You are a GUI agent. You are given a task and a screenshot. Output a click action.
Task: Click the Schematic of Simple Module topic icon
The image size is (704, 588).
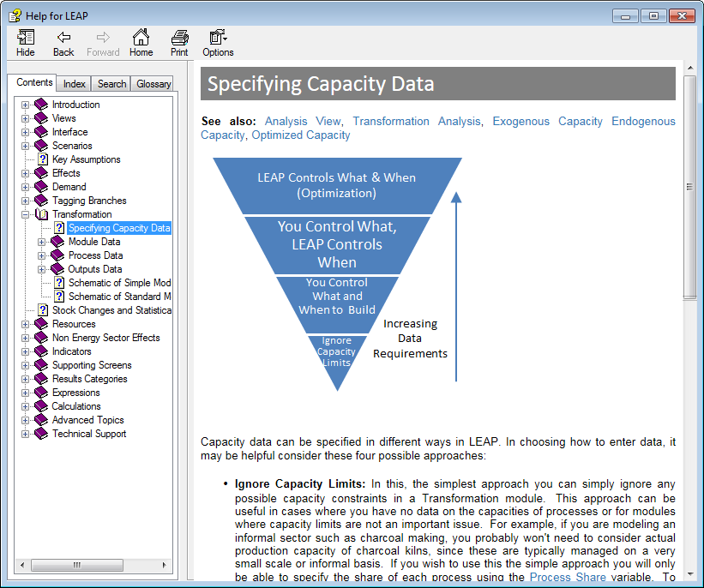(x=59, y=283)
